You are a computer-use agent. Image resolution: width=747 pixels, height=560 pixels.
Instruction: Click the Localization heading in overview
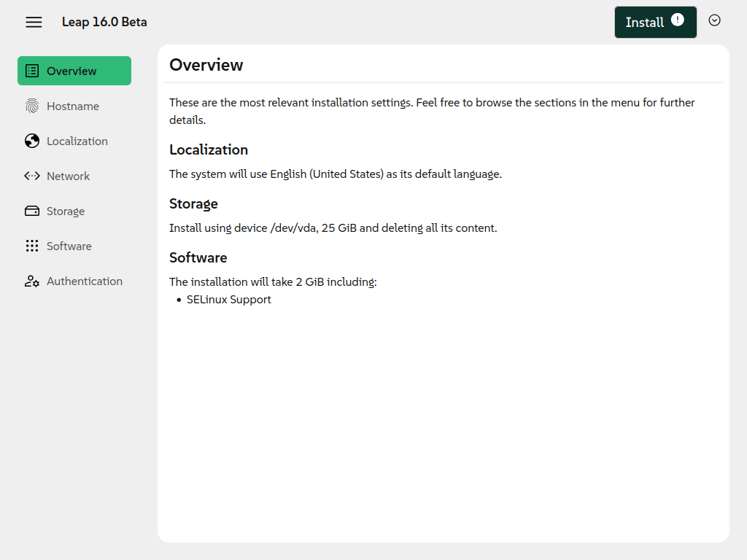(x=209, y=149)
